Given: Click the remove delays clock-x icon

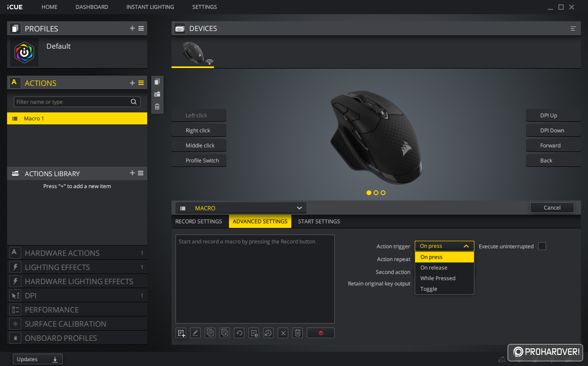Looking at the screenshot, I should 268,333.
